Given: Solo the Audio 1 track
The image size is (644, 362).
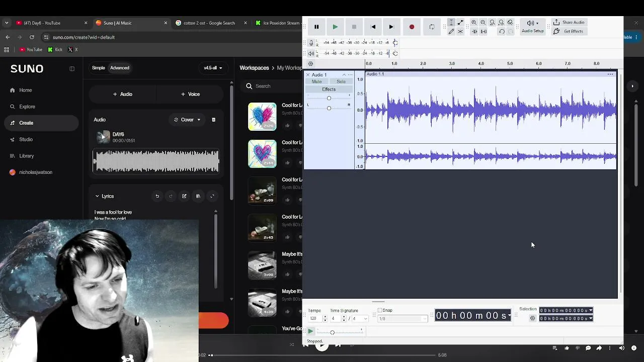Looking at the screenshot, I should coord(341,81).
